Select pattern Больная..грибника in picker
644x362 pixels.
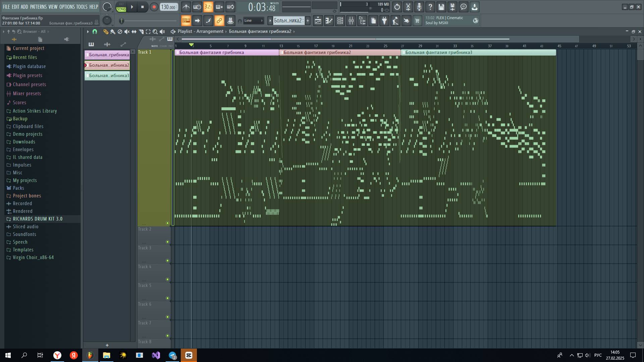(x=107, y=55)
